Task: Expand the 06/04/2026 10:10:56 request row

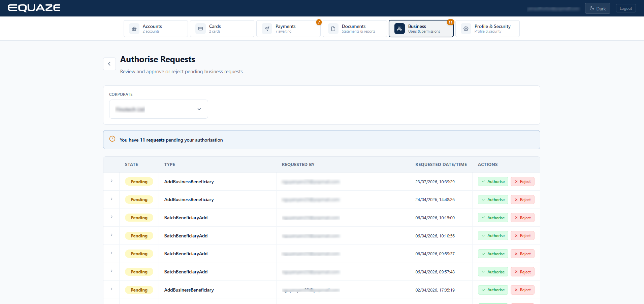Action: [x=111, y=235]
